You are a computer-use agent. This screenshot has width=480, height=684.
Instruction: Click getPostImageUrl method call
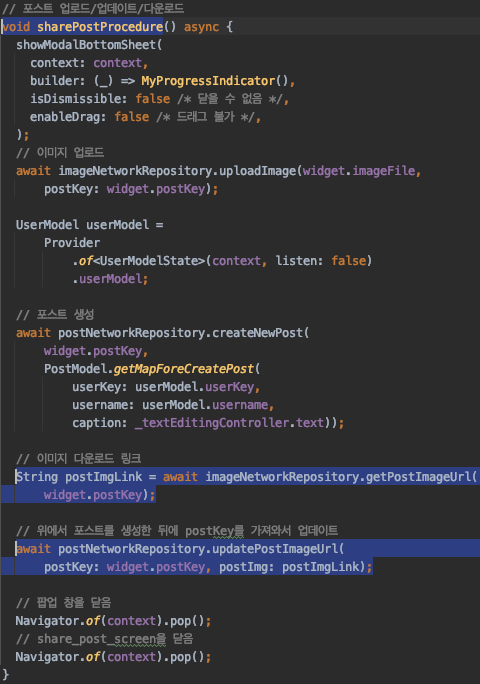418,477
